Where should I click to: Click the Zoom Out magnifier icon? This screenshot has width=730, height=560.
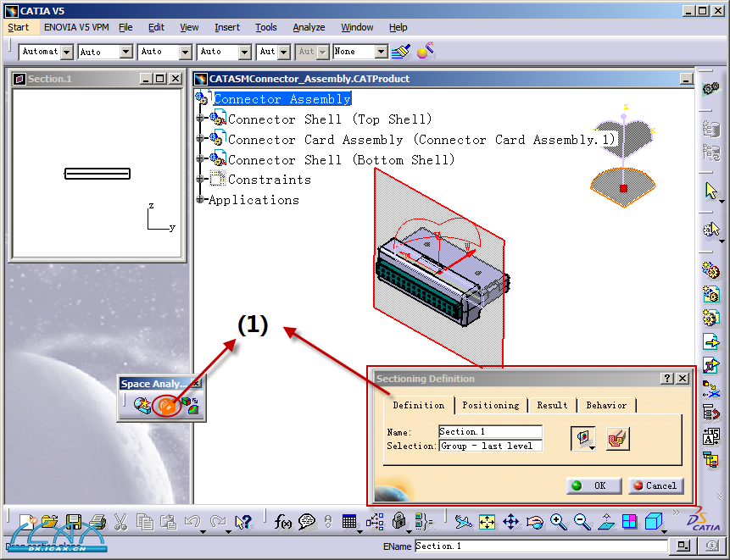coord(582,522)
